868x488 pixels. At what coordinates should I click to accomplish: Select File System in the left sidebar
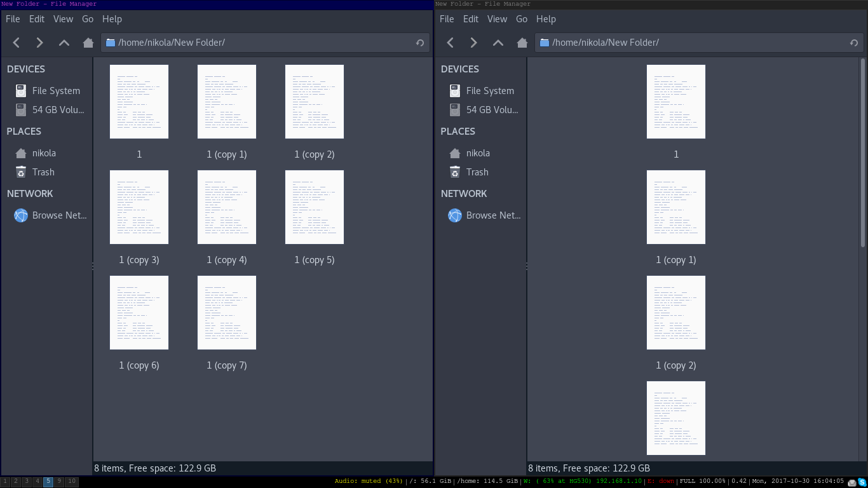(56, 91)
